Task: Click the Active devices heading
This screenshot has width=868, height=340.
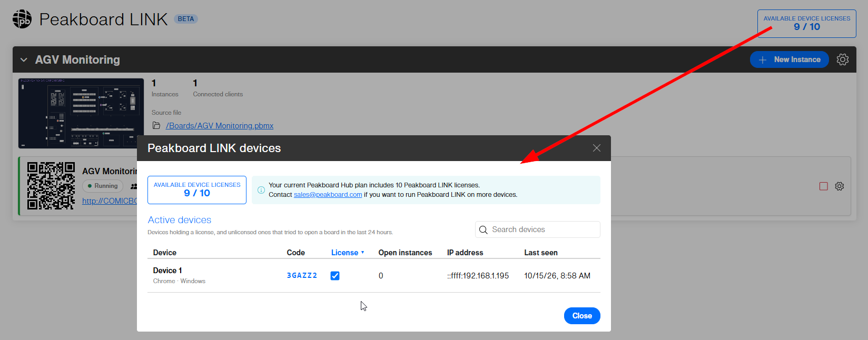Action: 180,220
